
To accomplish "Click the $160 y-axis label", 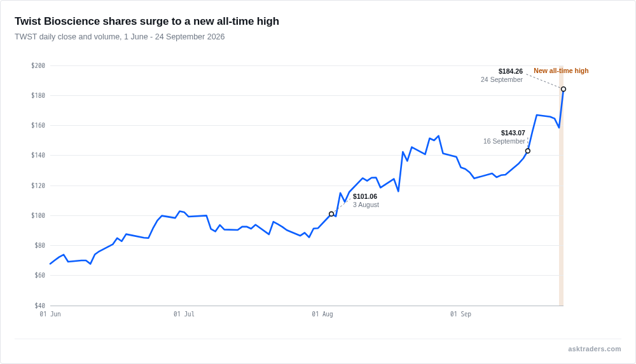I will pyautogui.click(x=38, y=126).
